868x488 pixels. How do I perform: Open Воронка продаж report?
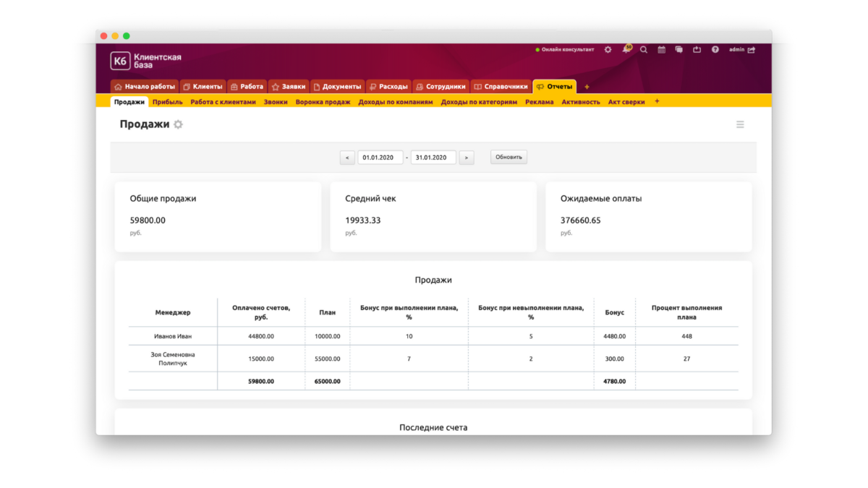[323, 102]
